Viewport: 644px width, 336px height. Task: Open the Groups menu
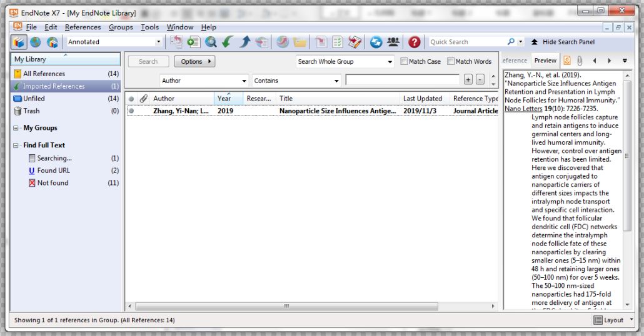tap(121, 27)
